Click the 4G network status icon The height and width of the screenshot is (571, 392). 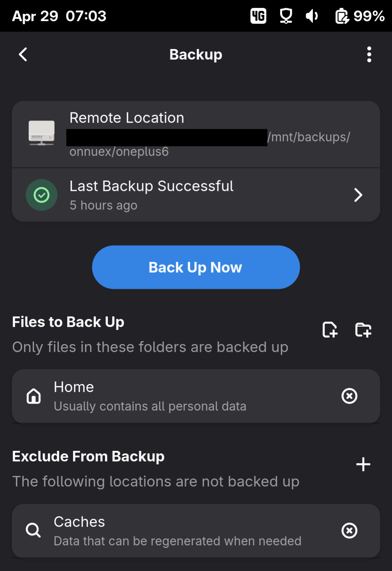click(x=258, y=16)
